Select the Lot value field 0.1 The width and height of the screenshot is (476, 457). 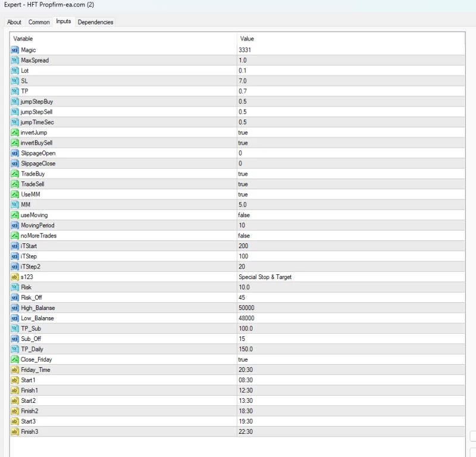coord(242,70)
